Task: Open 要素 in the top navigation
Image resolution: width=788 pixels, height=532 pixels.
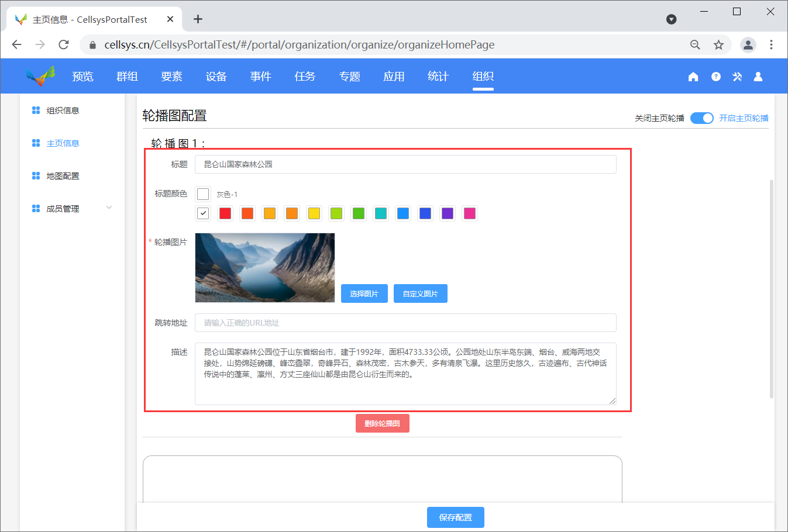Action: pyautogui.click(x=171, y=77)
